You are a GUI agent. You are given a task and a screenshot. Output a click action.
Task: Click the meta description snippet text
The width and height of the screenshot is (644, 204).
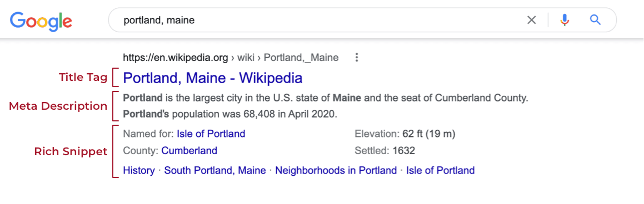tap(325, 106)
